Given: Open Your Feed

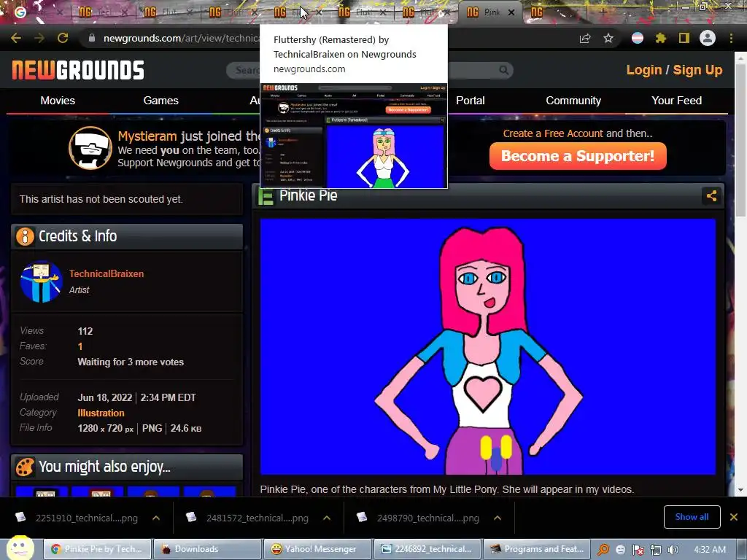Looking at the screenshot, I should click(676, 101).
